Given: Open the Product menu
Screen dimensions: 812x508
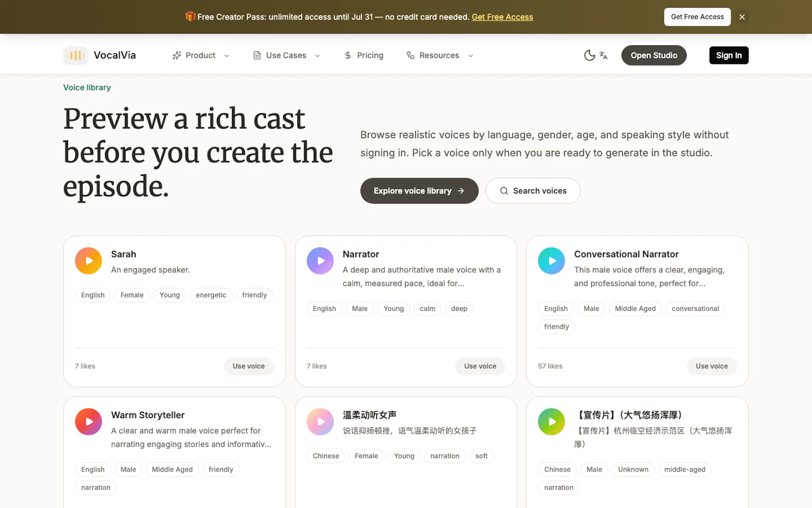Looking at the screenshot, I should (201, 55).
